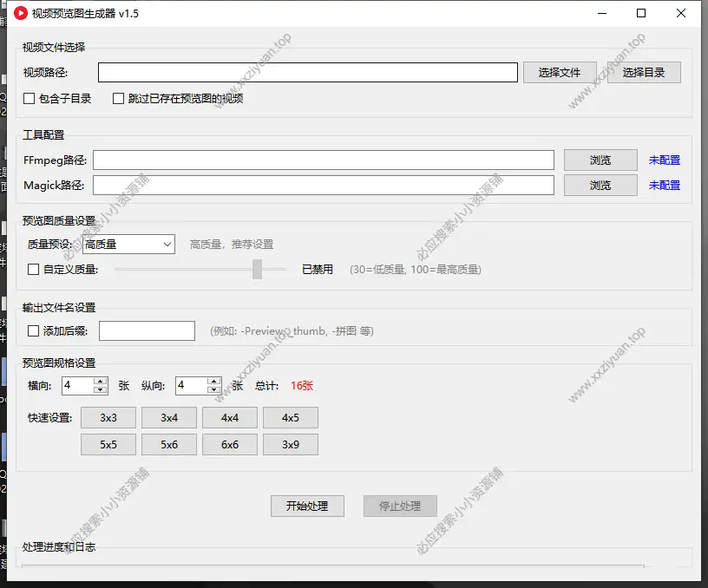
Task: Click 开始处理 to start processing
Action: (x=307, y=506)
